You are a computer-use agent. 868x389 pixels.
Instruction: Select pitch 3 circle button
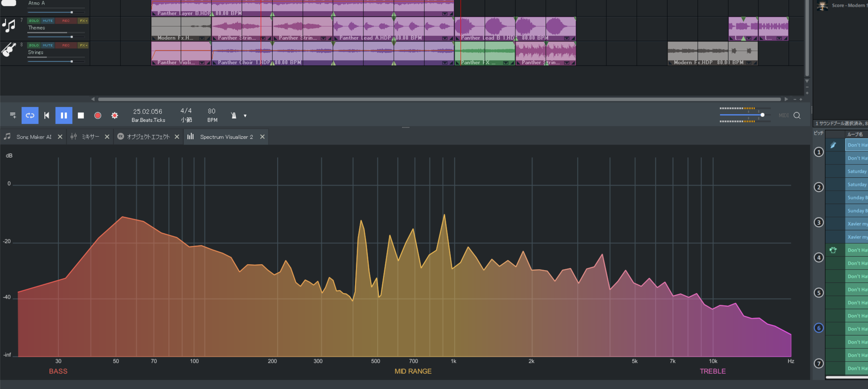click(x=819, y=222)
